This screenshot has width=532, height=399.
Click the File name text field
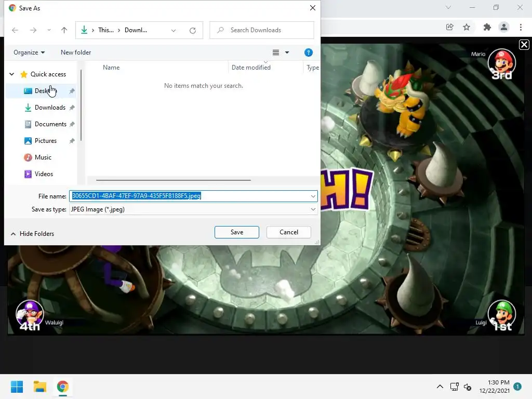[x=193, y=196]
